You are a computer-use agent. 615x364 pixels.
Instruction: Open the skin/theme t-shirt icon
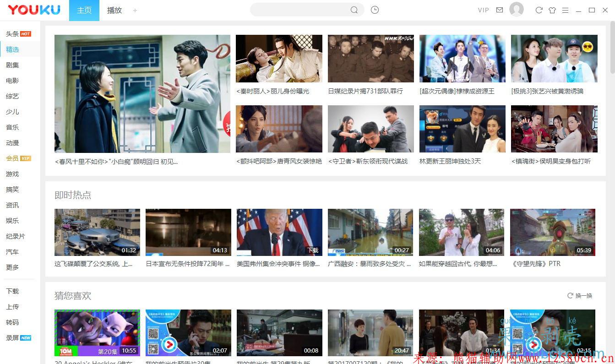point(552,10)
